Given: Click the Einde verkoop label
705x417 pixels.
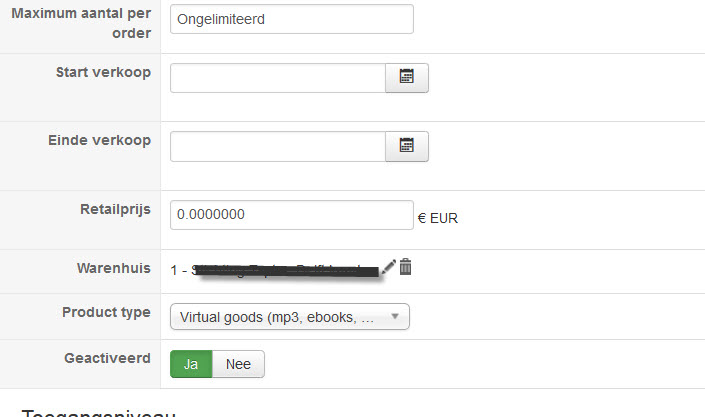Looking at the screenshot, I should point(99,140).
